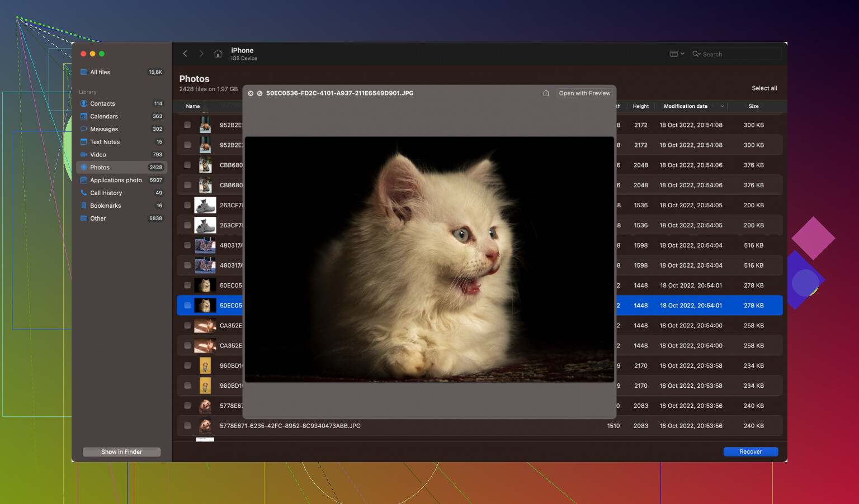Click Open with Preview
Viewport: 859px width, 504px height.
[x=584, y=93]
